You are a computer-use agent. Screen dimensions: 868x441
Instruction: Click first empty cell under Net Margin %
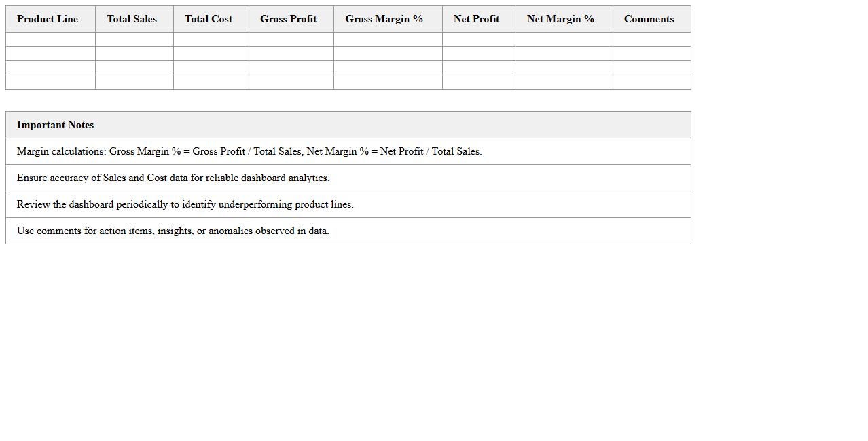click(564, 39)
